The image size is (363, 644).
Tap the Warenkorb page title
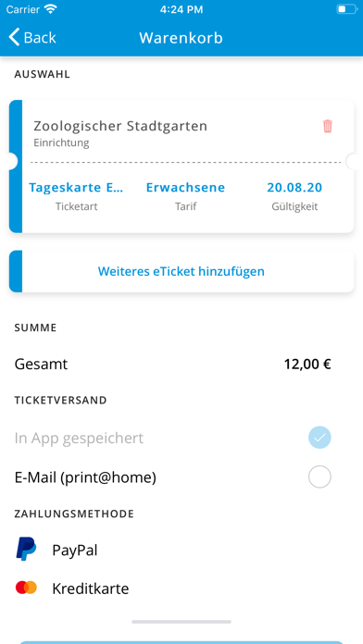181,38
